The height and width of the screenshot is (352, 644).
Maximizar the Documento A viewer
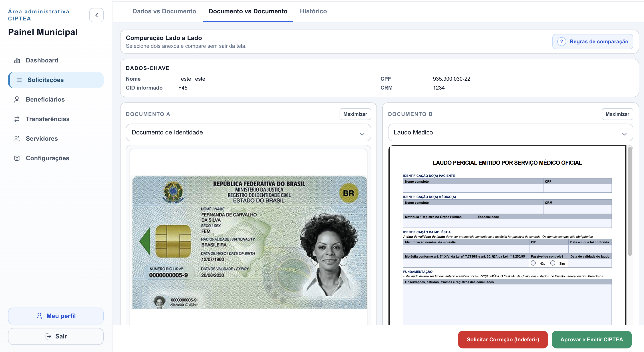tap(355, 114)
